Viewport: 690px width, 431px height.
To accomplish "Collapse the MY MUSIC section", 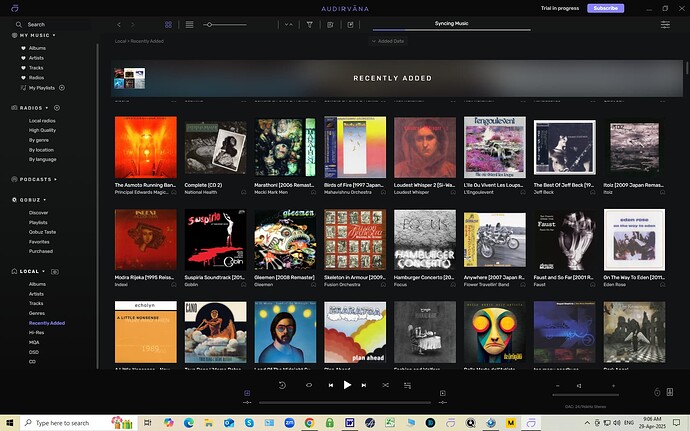I will (54, 35).
